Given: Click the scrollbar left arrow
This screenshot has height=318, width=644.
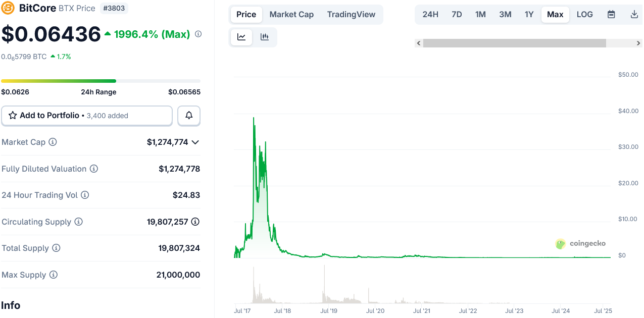Looking at the screenshot, I should [419, 43].
